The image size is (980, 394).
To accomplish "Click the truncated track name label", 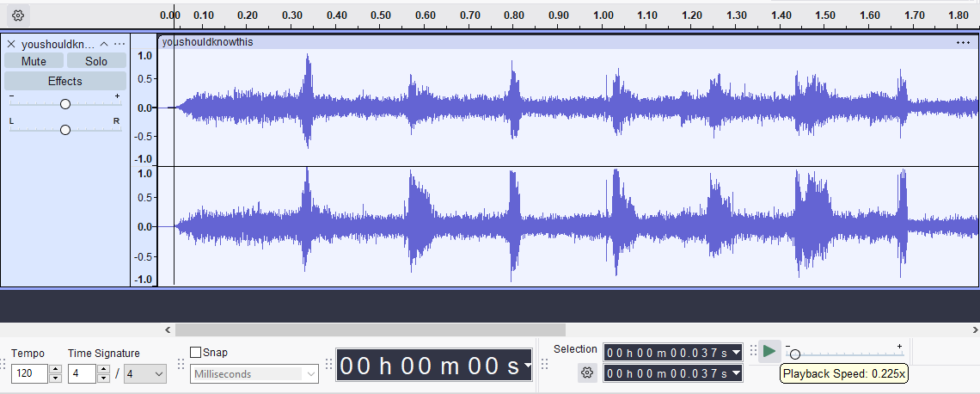I will 58,45.
